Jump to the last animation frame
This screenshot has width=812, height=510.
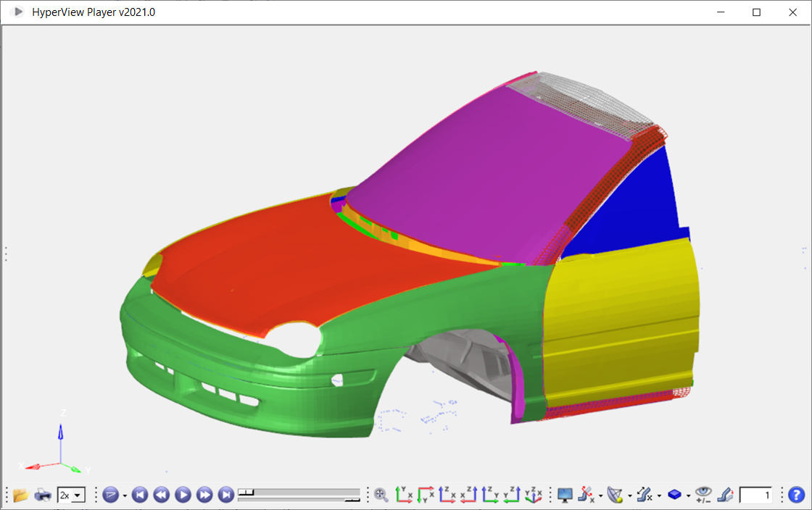tap(226, 495)
